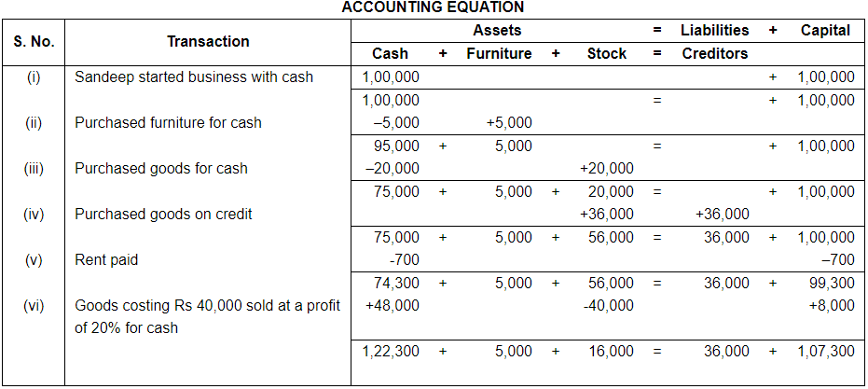
Task: Click the ACCOUNTING EQUATION title
Action: [433, 7]
